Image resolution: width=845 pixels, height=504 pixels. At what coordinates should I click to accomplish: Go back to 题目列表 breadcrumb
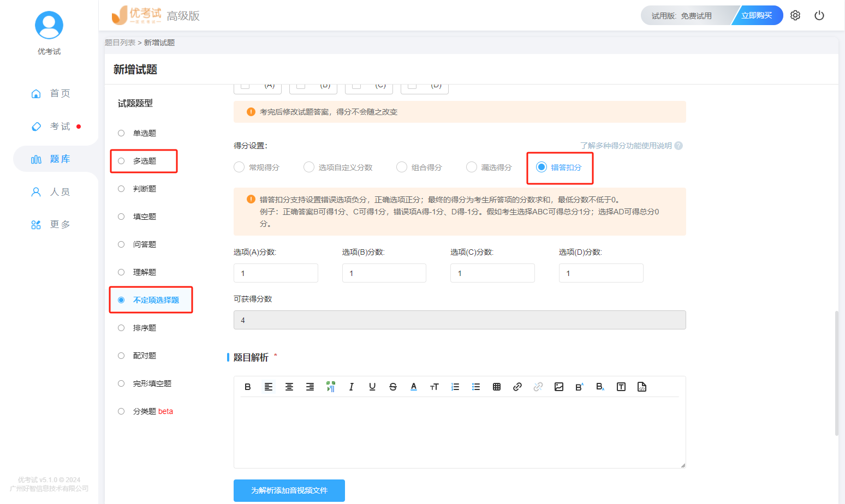[120, 43]
